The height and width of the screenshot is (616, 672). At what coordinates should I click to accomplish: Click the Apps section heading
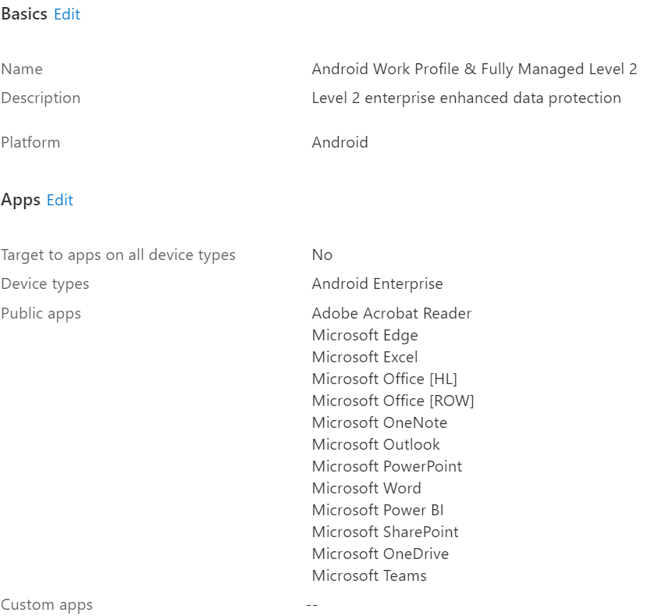(x=20, y=199)
